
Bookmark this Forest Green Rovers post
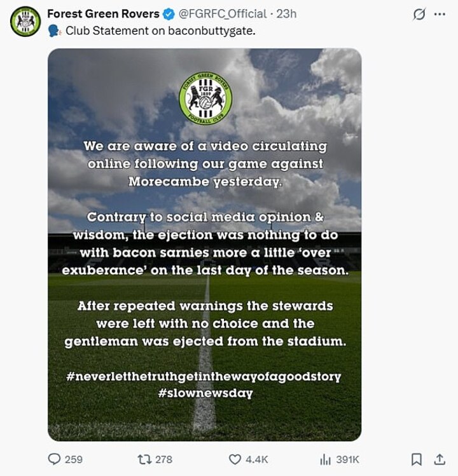(416, 459)
